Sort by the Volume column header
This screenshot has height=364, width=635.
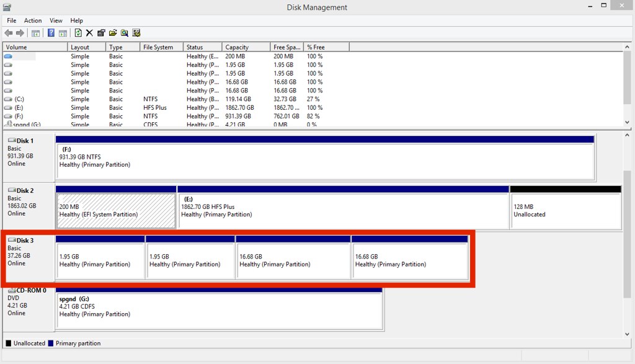tap(35, 47)
